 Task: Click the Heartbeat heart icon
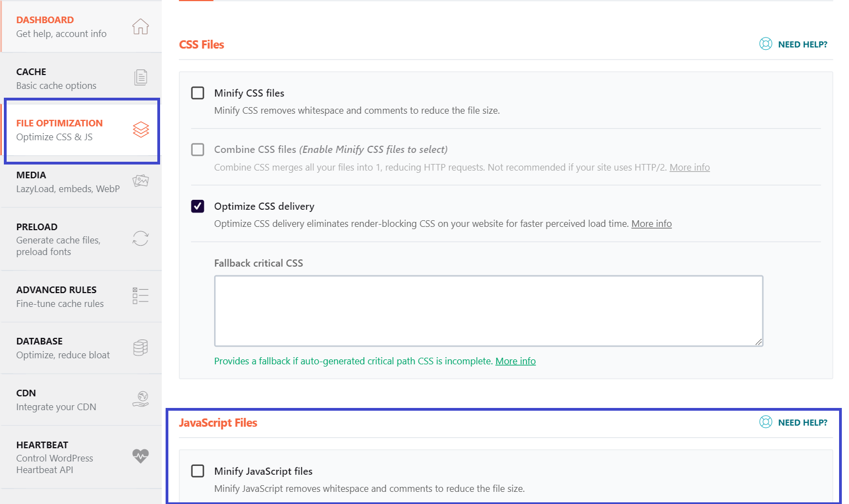tap(141, 456)
